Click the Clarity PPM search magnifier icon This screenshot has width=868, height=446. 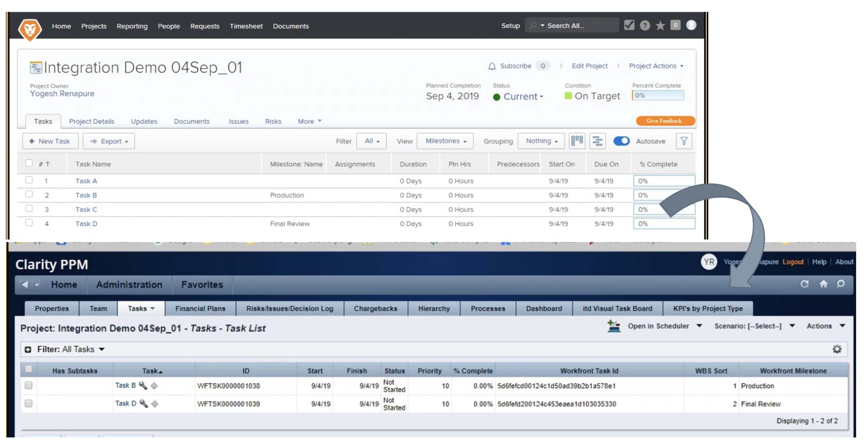pyautogui.click(x=840, y=284)
